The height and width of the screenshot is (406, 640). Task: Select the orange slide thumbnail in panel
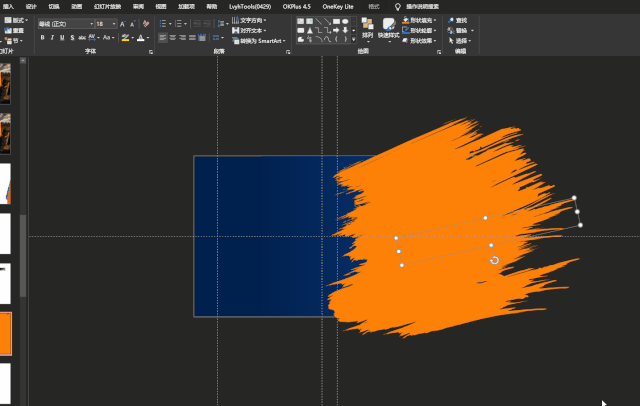pos(5,334)
